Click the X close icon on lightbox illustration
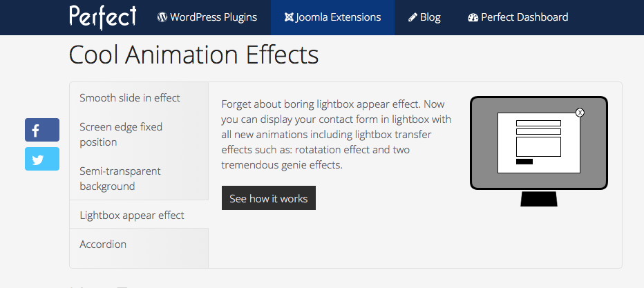Image resolution: width=644 pixels, height=288 pixels. pos(580,113)
